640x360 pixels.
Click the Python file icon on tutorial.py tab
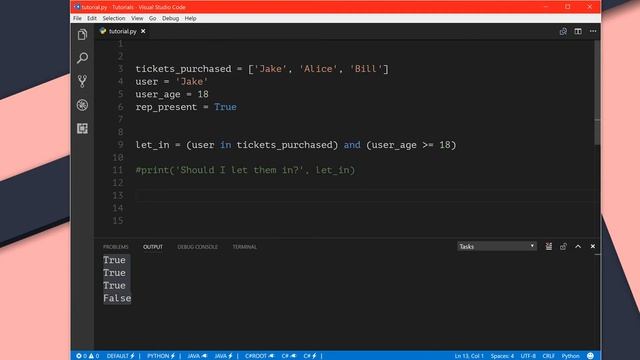[103, 31]
